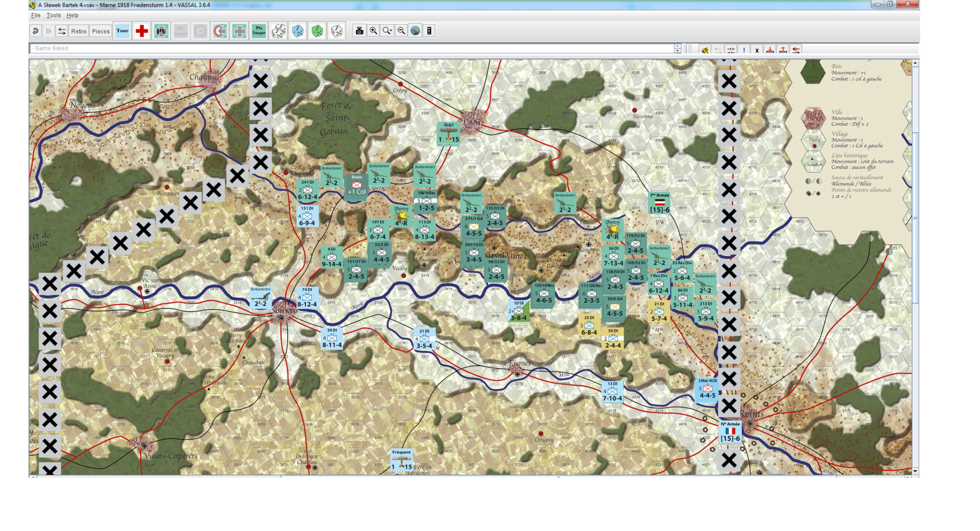Click the green Pts Transport icon
This screenshot has width=980, height=531.
pyautogui.click(x=259, y=31)
